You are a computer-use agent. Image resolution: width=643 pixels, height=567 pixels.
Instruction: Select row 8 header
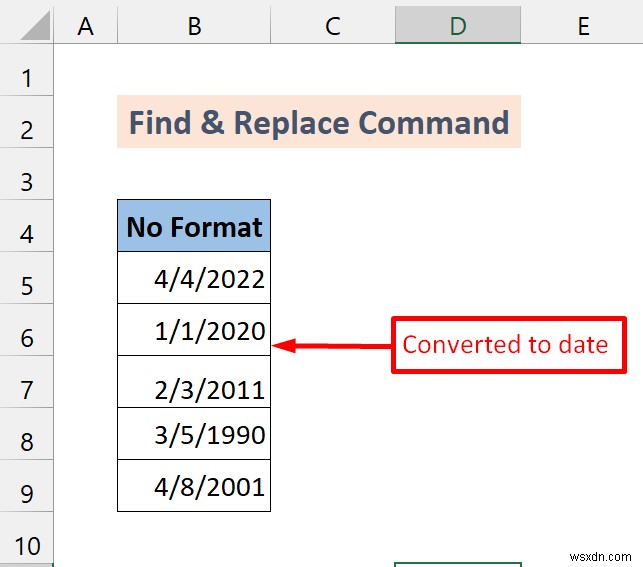point(27,433)
